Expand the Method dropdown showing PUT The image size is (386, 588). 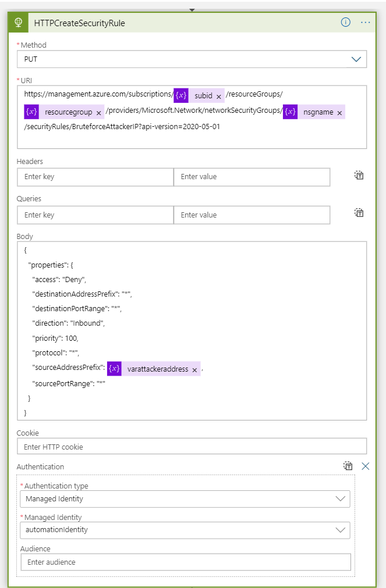pos(356,59)
